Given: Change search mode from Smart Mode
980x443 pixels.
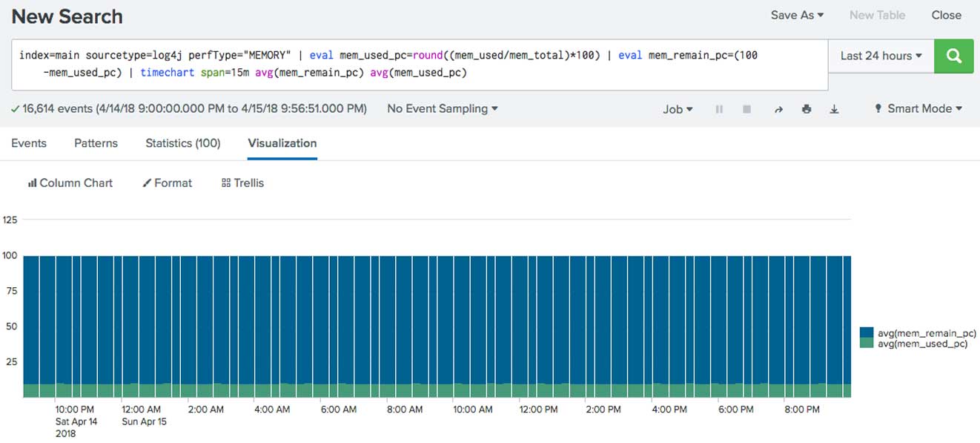Looking at the screenshot, I should tap(918, 108).
